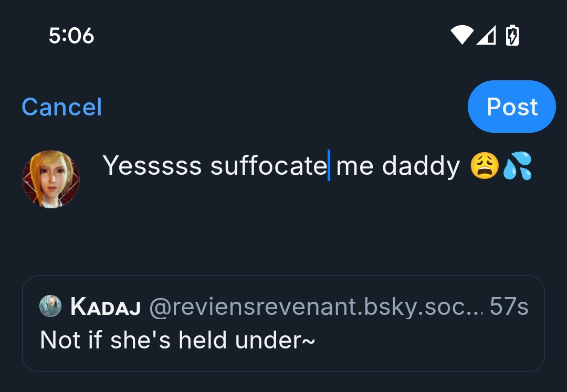
Task: Place cursor on the word "daddy"
Action: [421, 166]
